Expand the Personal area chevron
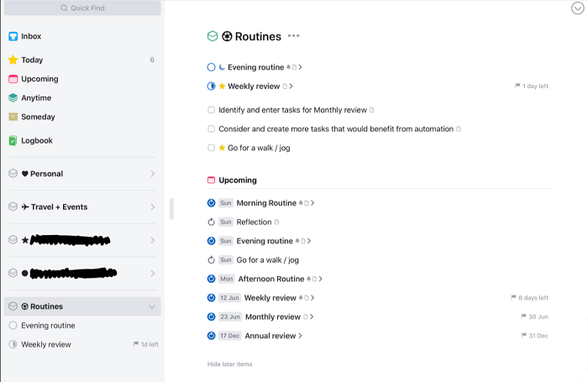Image resolution: width=588 pixels, height=382 pixels. coord(153,174)
